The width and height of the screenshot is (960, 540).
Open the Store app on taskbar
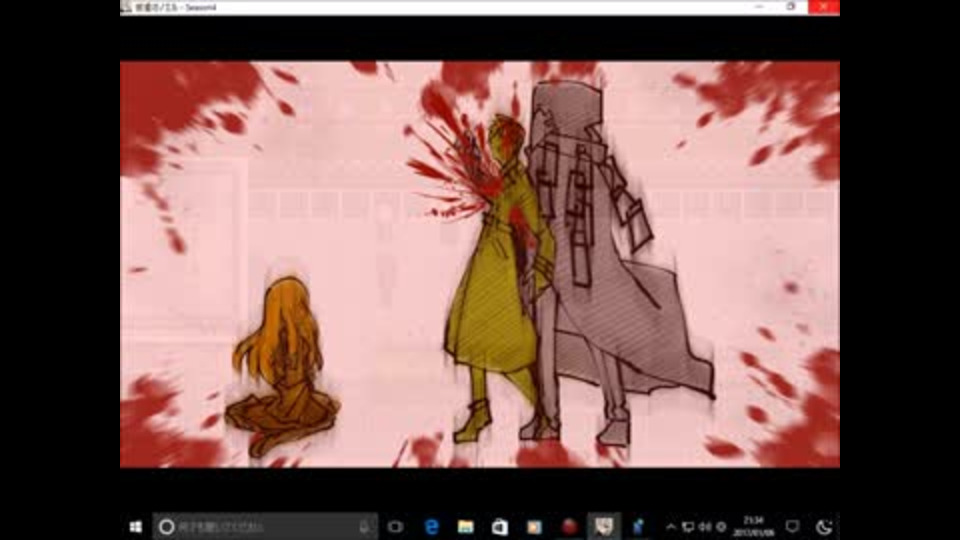coord(500,527)
